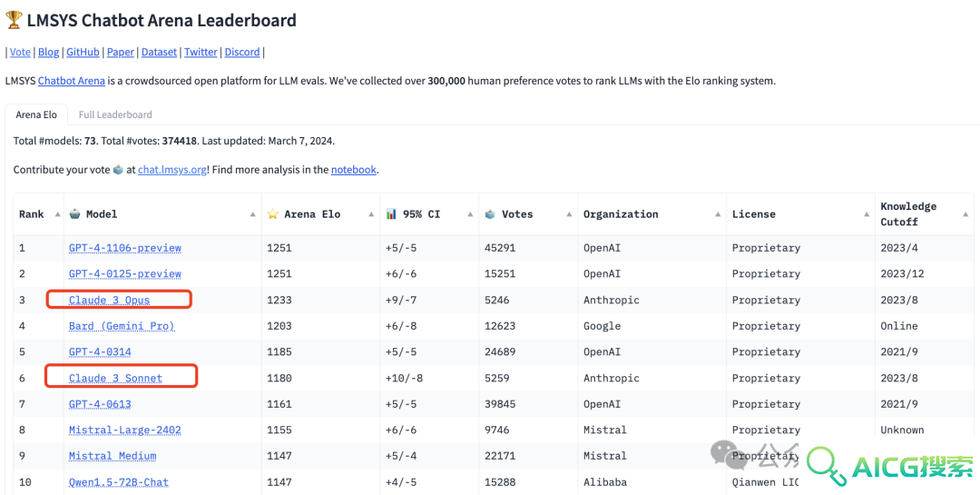Sort table by Rank column arrow
This screenshot has height=495, width=980.
(57, 214)
